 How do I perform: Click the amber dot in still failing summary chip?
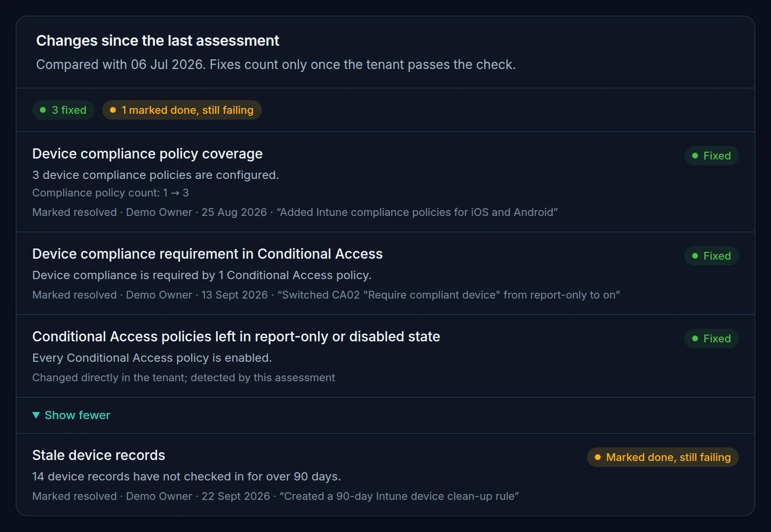[113, 110]
